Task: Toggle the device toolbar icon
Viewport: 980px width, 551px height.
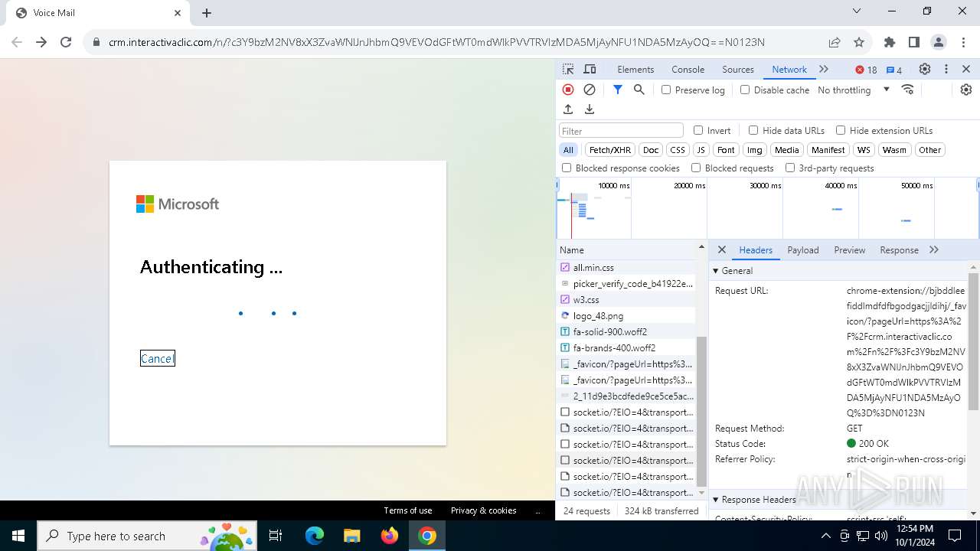Action: [590, 69]
